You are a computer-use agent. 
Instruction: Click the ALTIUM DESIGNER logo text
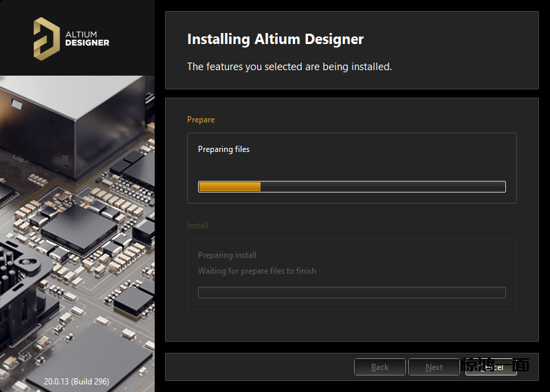(87, 38)
